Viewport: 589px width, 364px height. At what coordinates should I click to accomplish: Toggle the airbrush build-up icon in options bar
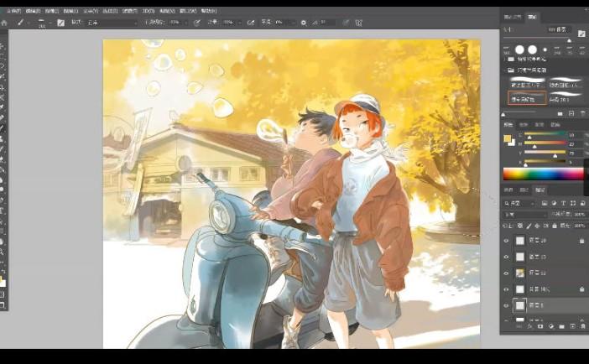tap(251, 23)
